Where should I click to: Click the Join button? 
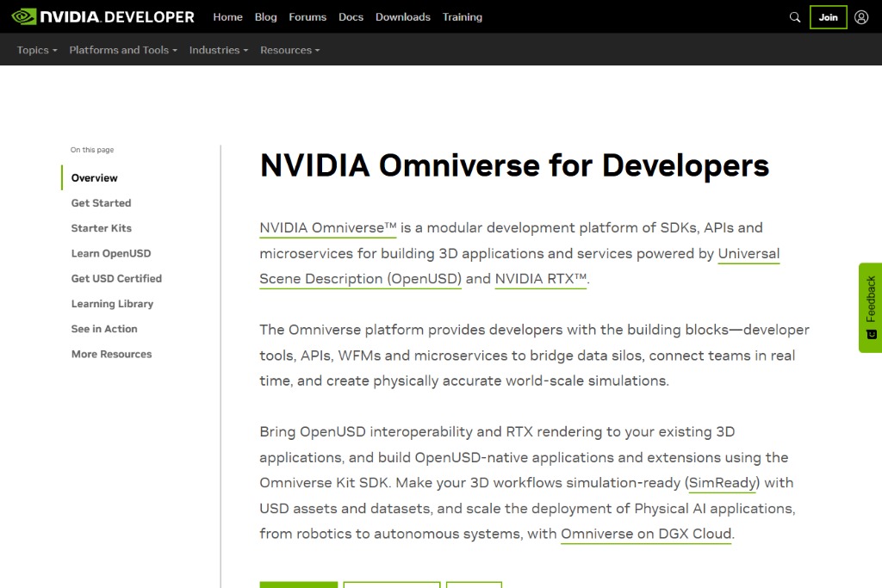[x=828, y=16]
